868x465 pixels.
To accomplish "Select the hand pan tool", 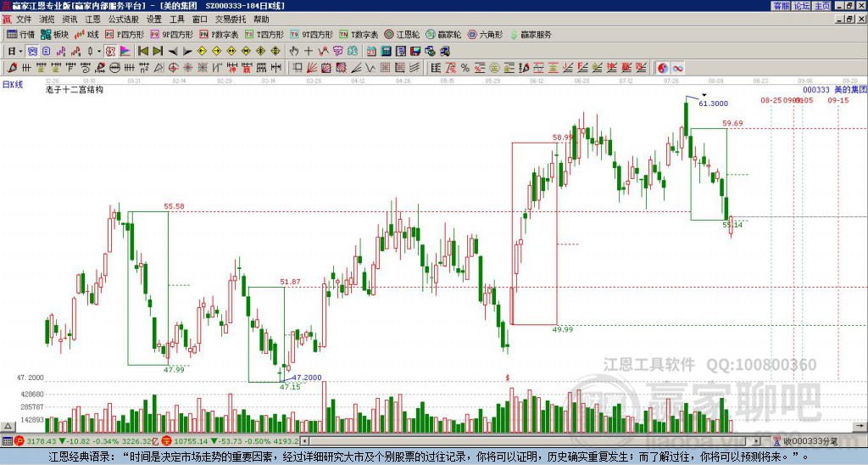I will [294, 51].
